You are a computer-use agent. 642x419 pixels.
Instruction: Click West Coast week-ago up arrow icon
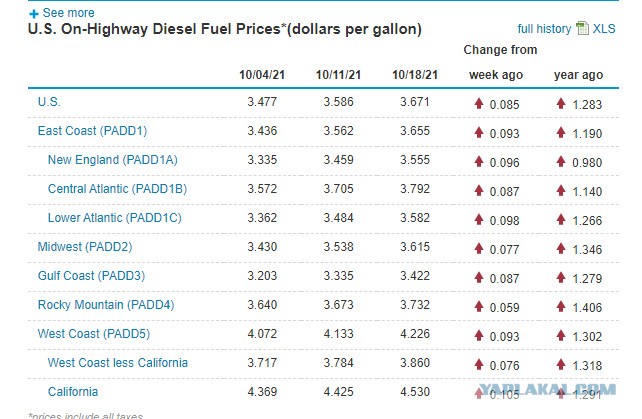pyautogui.click(x=479, y=335)
